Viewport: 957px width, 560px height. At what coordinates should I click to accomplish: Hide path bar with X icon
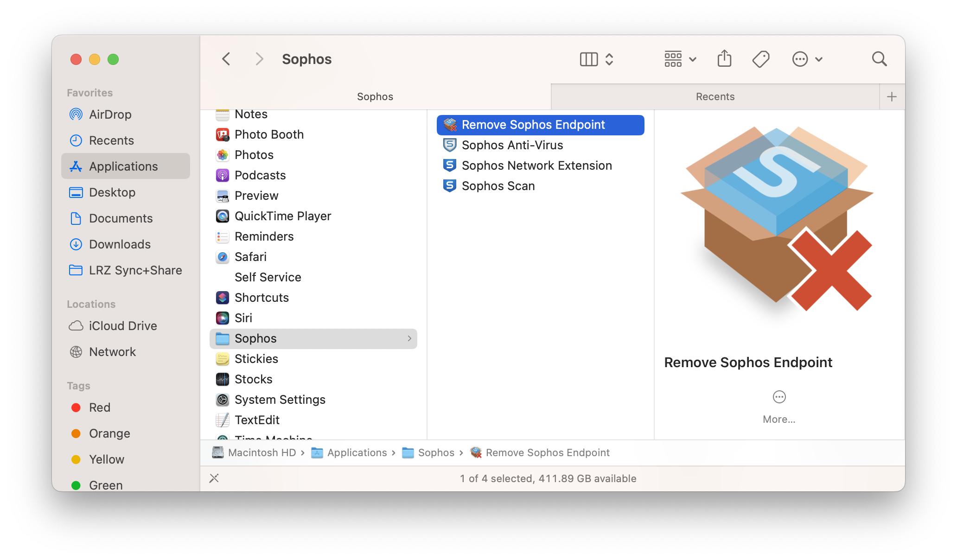click(214, 478)
